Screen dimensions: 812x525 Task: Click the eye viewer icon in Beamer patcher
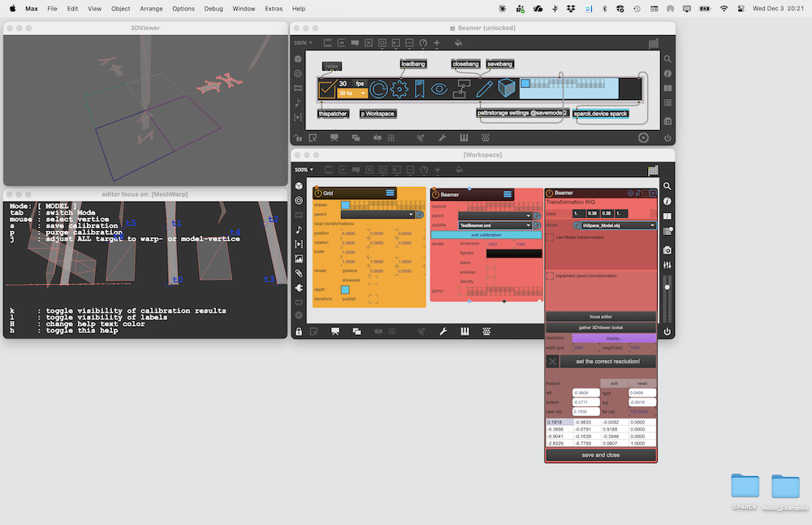coord(439,89)
